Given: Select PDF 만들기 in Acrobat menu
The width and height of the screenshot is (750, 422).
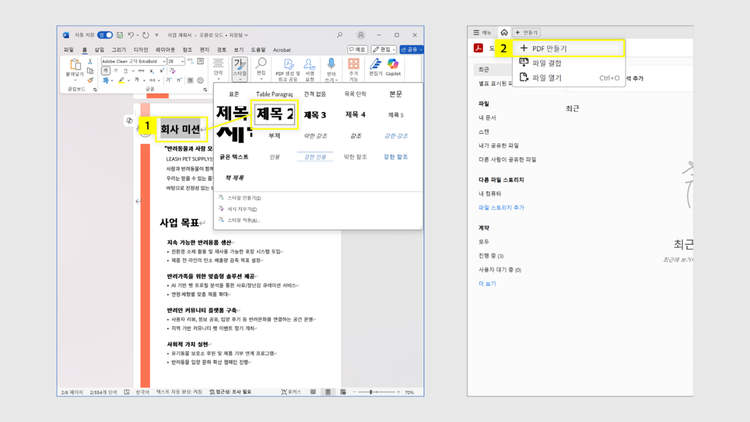Looking at the screenshot, I should 569,48.
